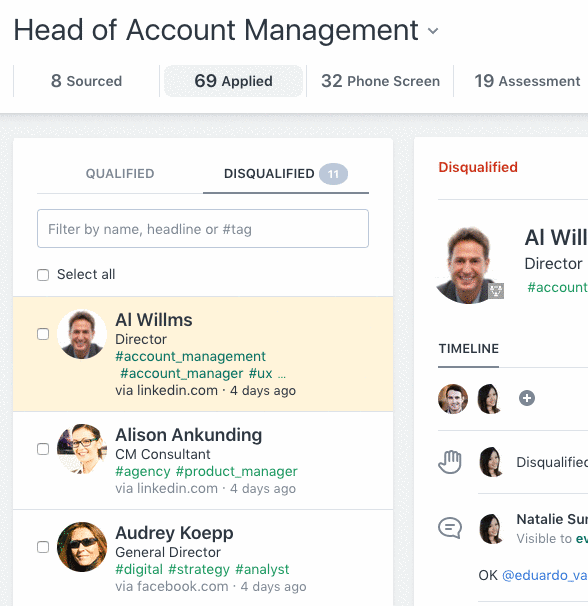The image size is (588, 606).
Task: Click the plus icon to add follower
Action: 527,398
